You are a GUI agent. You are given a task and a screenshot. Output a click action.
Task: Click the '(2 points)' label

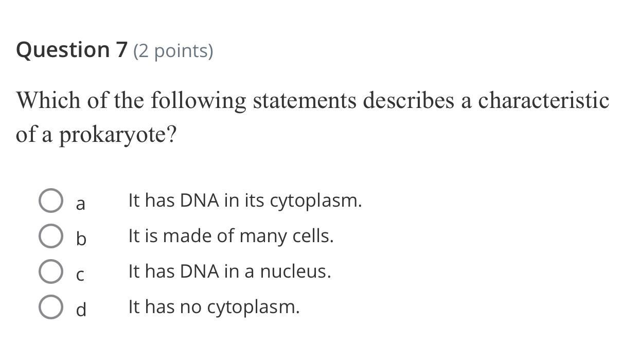click(x=173, y=51)
